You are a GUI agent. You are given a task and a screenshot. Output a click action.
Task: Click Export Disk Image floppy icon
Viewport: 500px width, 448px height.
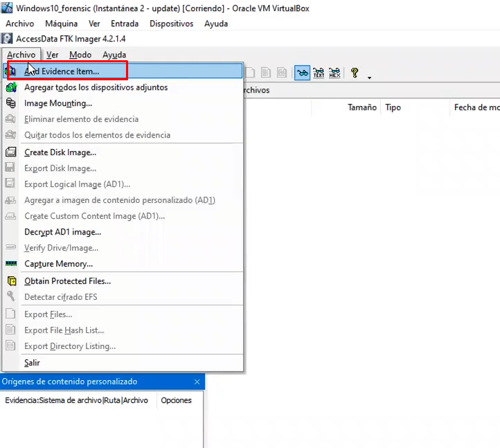coord(10,168)
